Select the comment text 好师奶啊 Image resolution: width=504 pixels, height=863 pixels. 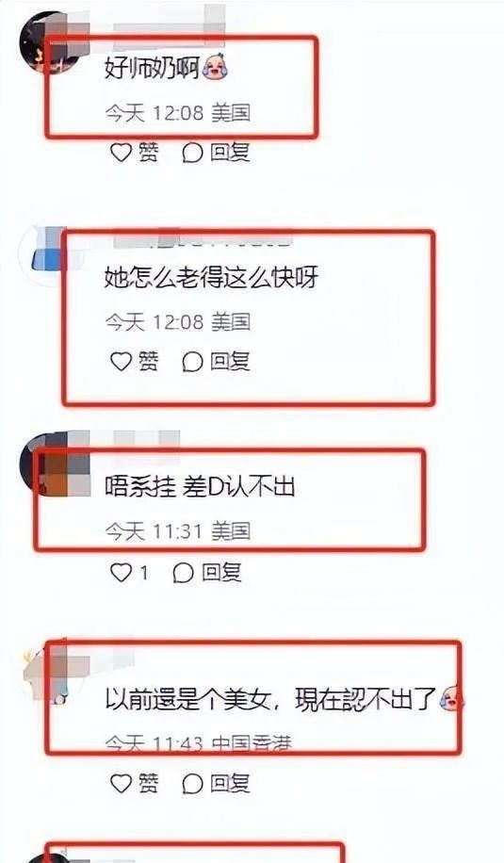click(152, 70)
